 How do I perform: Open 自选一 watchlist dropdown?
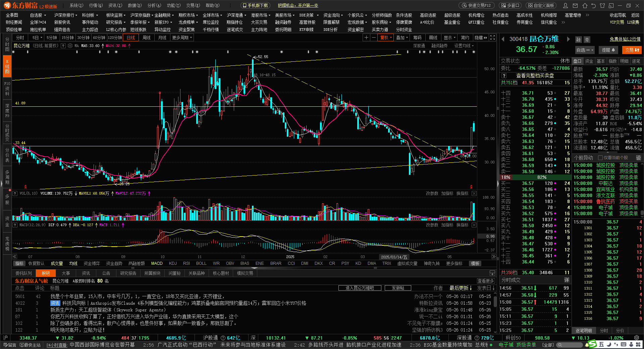coord(585,50)
